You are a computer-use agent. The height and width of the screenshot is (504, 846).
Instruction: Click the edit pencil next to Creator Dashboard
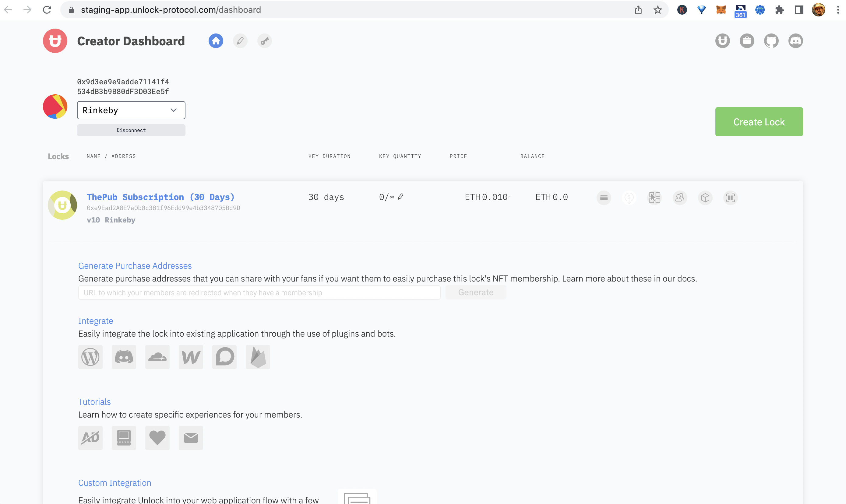[x=240, y=41]
